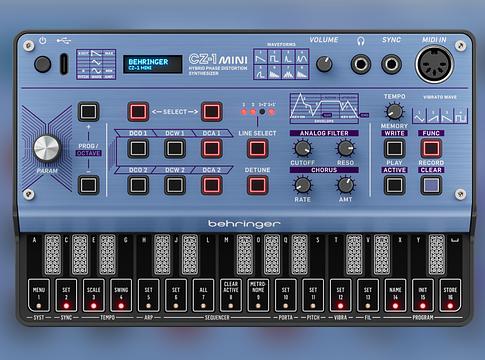Click the analog filter RESO knob
The image size is (485, 360).
[x=346, y=148]
